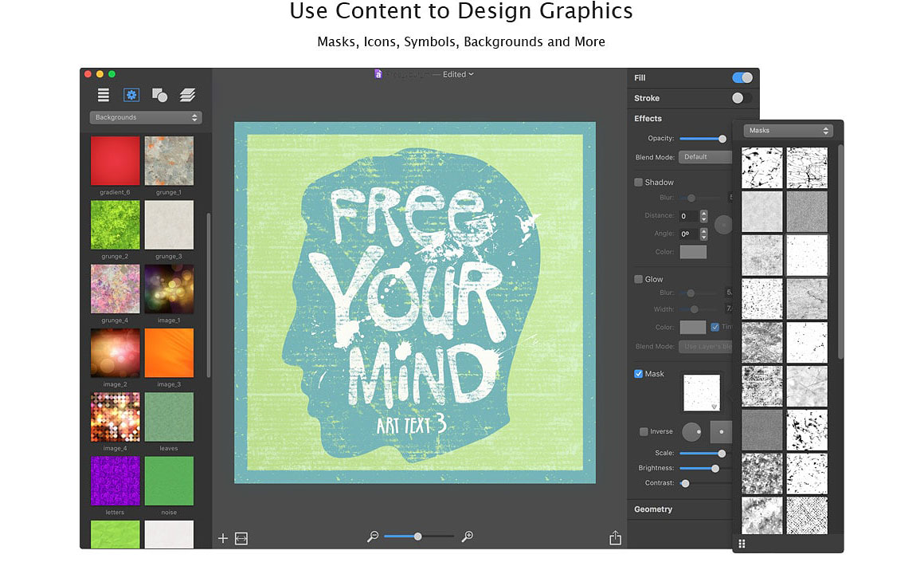924x574 pixels.
Task: Click the Effects section header
Action: (648, 119)
